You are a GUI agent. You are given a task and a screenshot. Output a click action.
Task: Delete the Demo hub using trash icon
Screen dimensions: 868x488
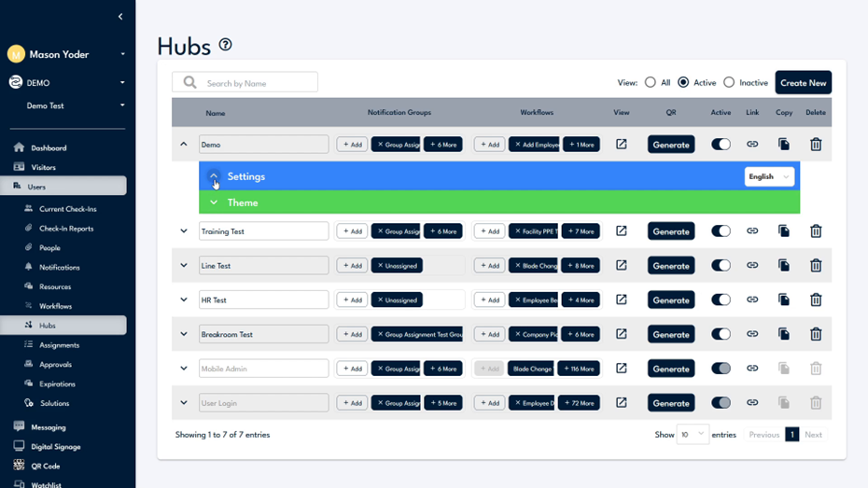click(816, 145)
